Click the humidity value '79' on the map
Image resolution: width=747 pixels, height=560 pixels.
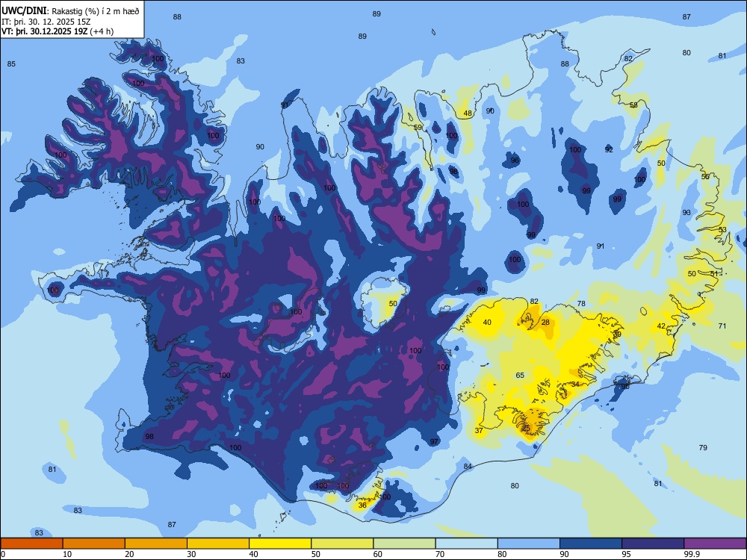coord(703,447)
